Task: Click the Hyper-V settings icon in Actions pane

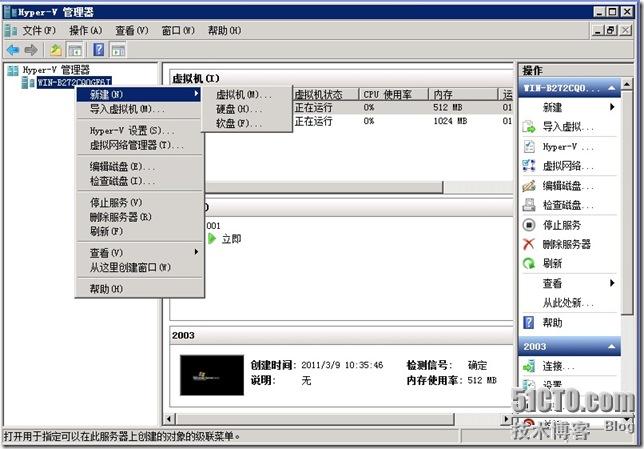Action: [x=529, y=147]
